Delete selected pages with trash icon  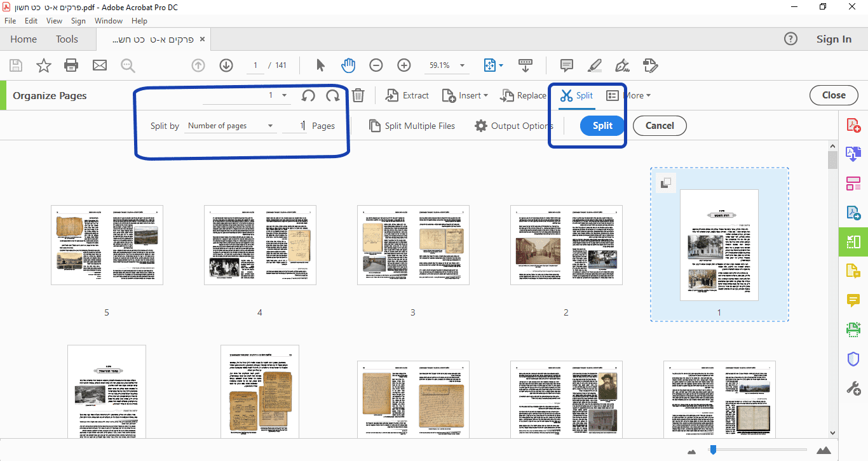coord(358,96)
